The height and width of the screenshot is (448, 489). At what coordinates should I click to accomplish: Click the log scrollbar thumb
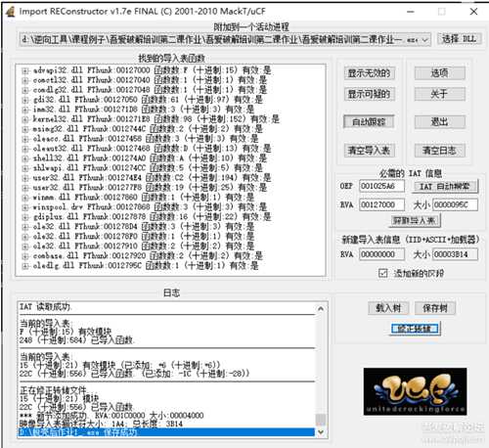pos(321,420)
